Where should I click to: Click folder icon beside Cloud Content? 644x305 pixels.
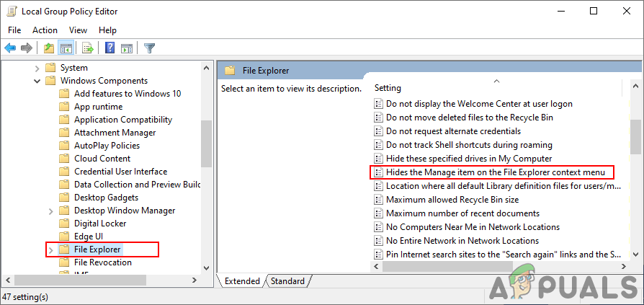coord(63,158)
